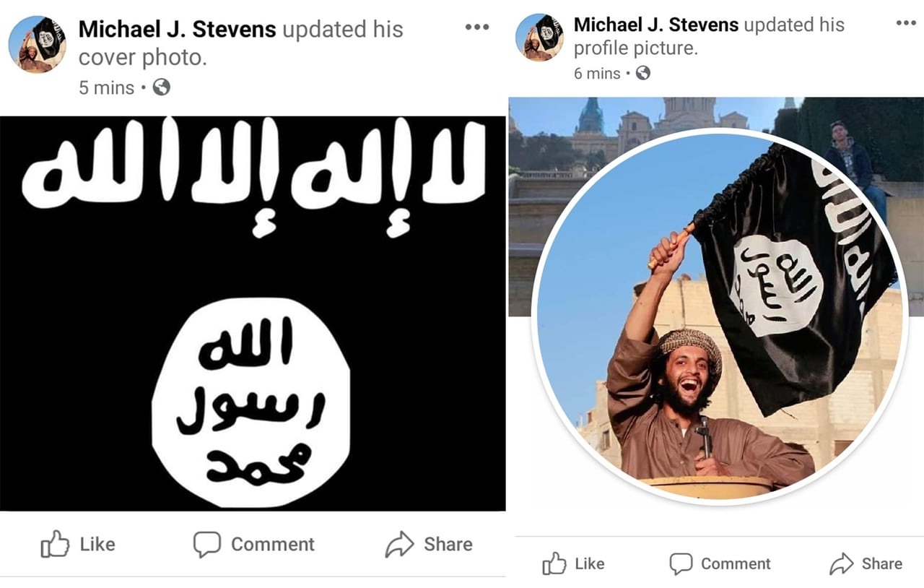Click the public globe icon beside 5 mins
Image resolution: width=924 pixels, height=588 pixels.
click(162, 87)
